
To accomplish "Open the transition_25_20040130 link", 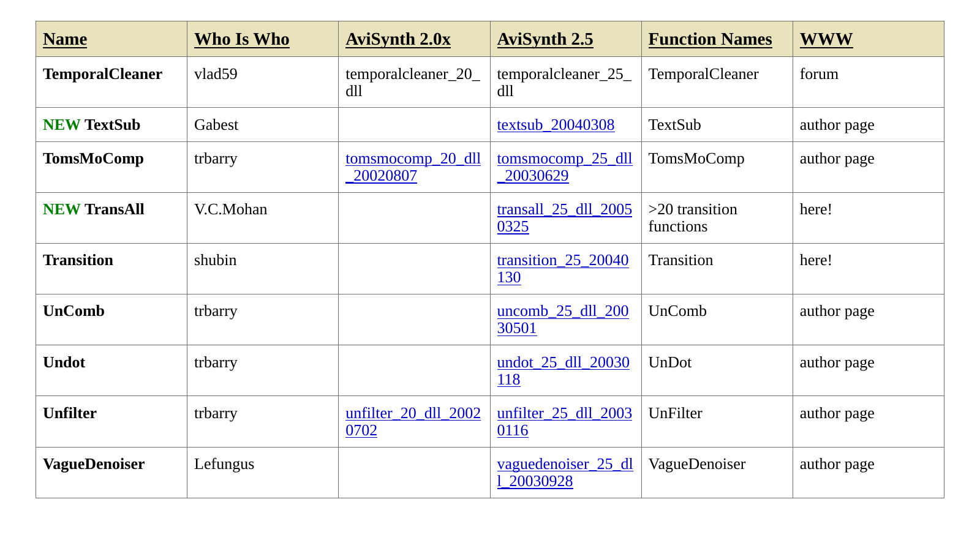I will click(562, 269).
